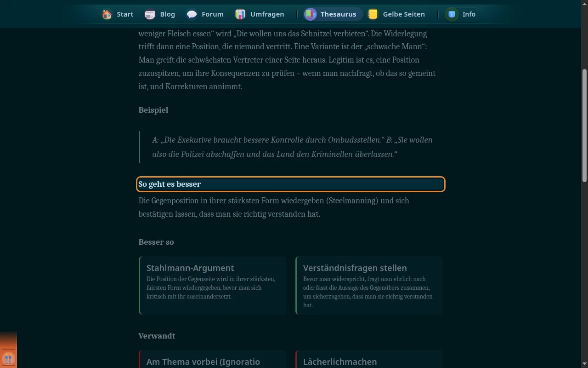The width and height of the screenshot is (588, 368).
Task: Click the Blog newspaper icon
Action: [x=150, y=14]
